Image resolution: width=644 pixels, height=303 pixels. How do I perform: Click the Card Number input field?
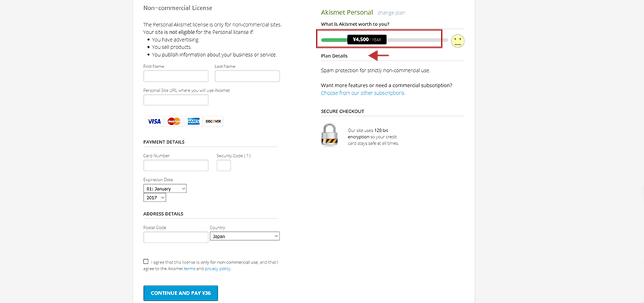tap(176, 165)
